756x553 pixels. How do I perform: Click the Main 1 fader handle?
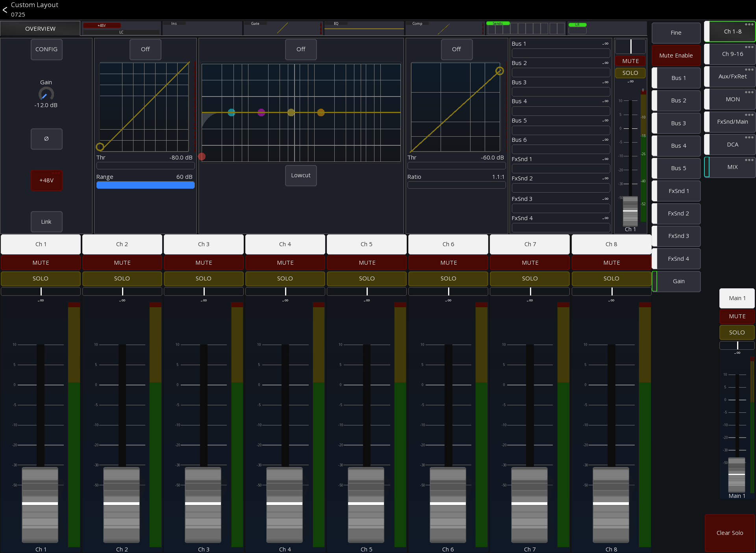coord(737,475)
